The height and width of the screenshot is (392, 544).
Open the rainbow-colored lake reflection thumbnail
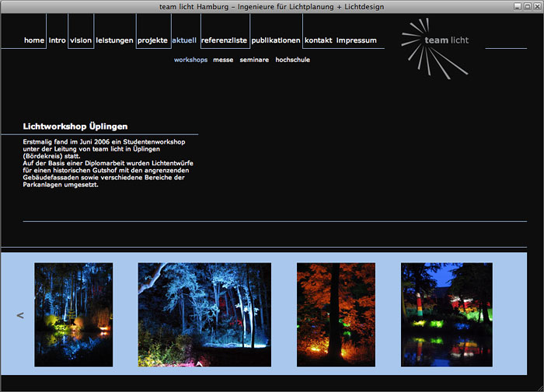[447, 314]
